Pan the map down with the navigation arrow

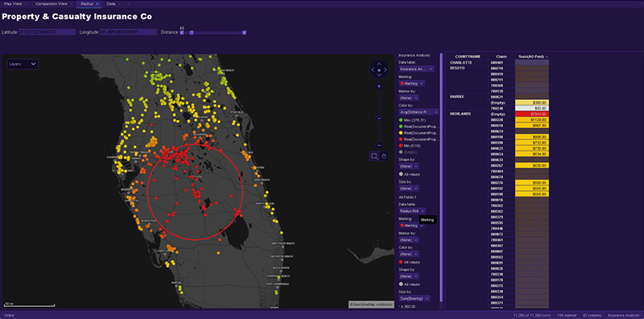coord(378,76)
